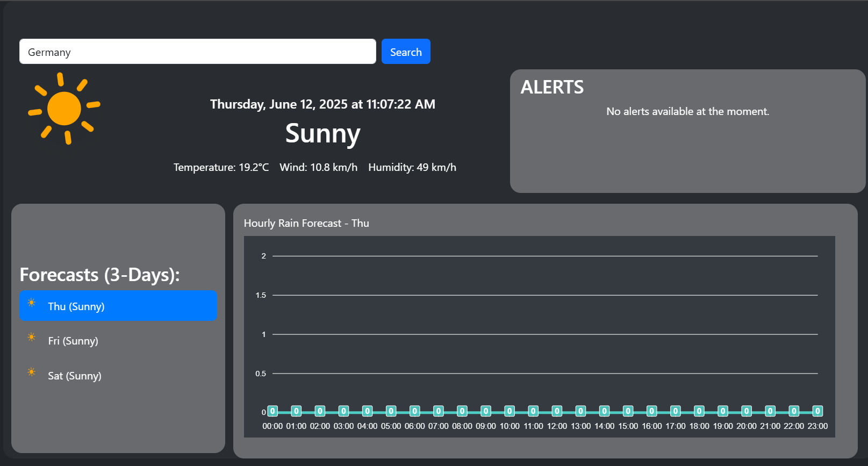
Task: Click the large sun weather icon
Action: click(x=64, y=109)
